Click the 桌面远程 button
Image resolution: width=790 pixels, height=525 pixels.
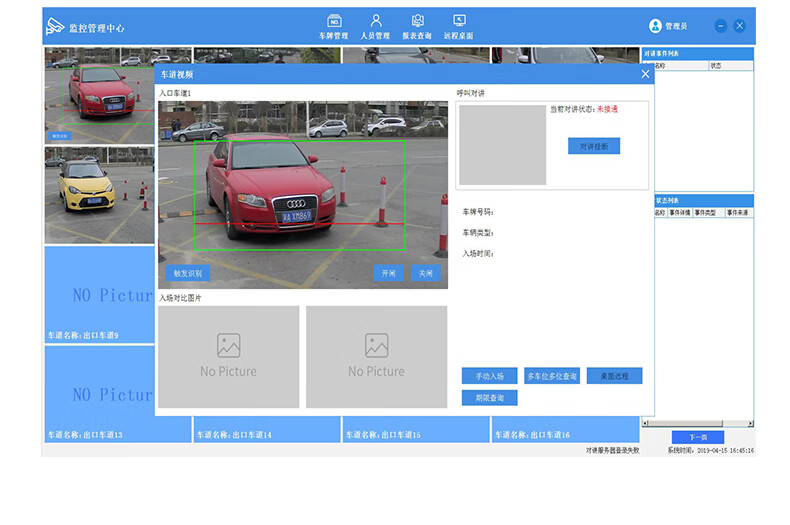point(614,376)
